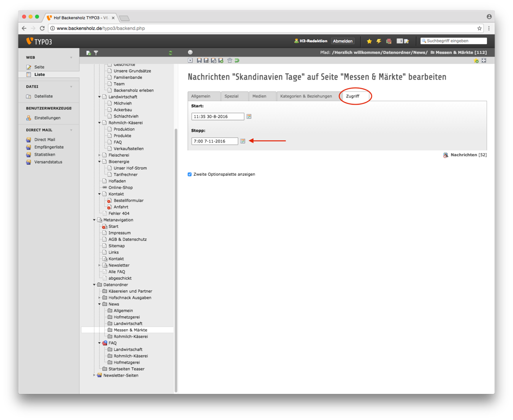Toggle 'Zweite Optionspalette anzeigen' checkbox
The image size is (513, 420).
coord(190,175)
